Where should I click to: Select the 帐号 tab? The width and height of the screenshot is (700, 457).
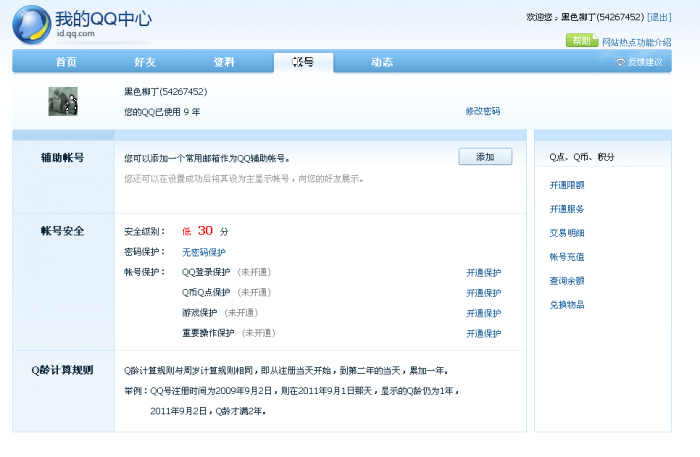(x=303, y=62)
